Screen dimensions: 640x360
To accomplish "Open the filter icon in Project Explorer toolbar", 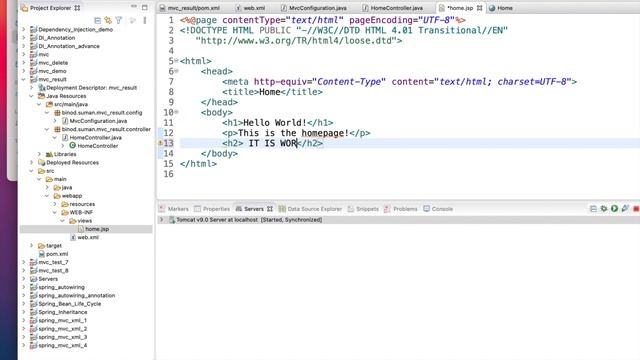I will pos(119,20).
